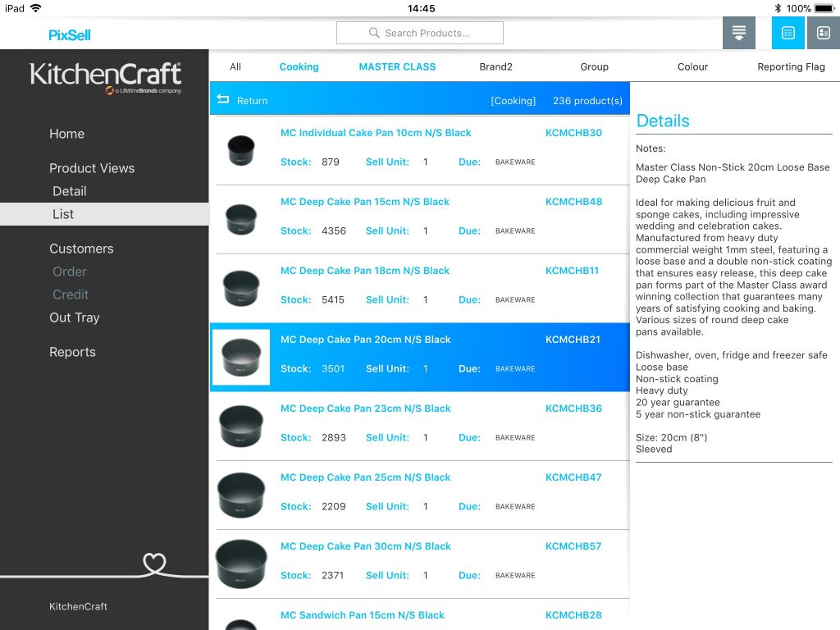Open the Credit section
Image resolution: width=840 pixels, height=630 pixels.
tap(71, 294)
